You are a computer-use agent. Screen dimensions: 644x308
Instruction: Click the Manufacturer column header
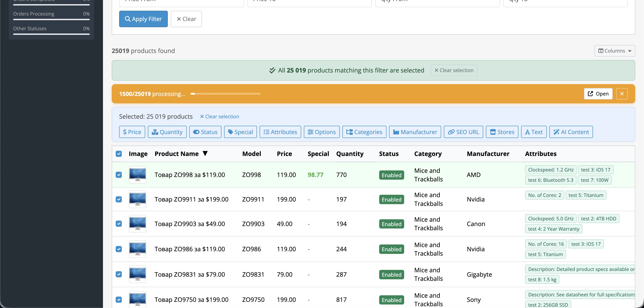[488, 154]
